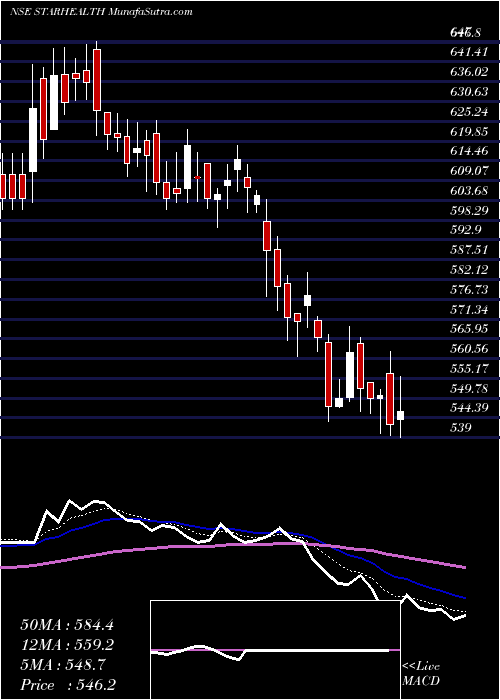Click the 544.39 price axis label
This screenshot has height=700, width=500.
[x=469, y=407]
